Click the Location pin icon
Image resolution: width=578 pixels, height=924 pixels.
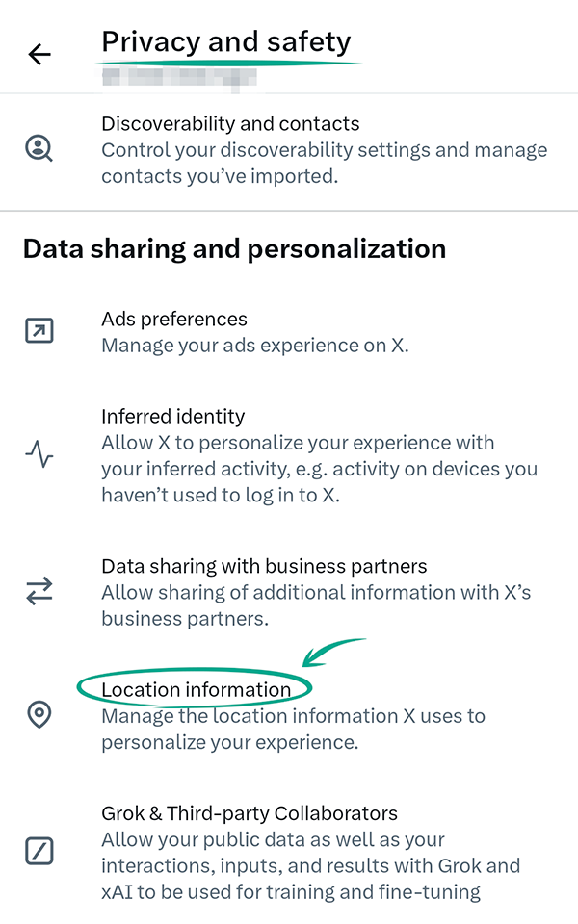[39, 715]
